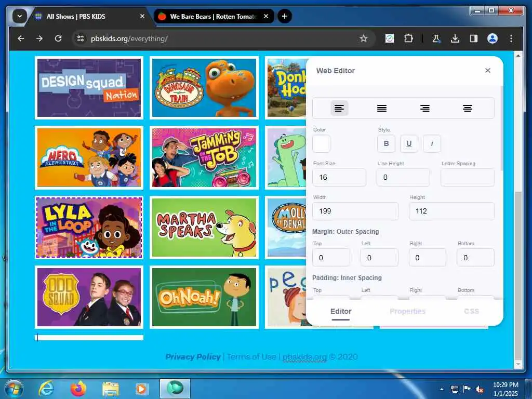Open the Terms of Use link

pos(251,356)
